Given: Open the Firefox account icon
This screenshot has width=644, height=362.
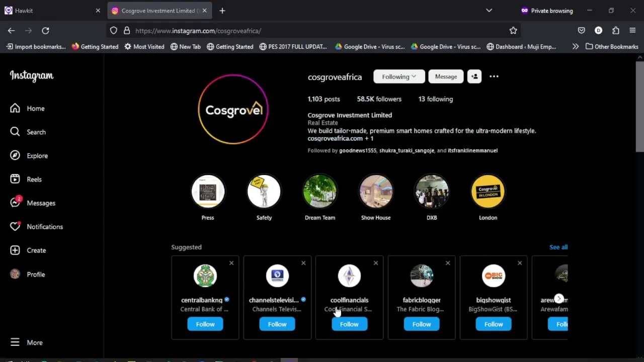Looking at the screenshot, I should [x=599, y=31].
